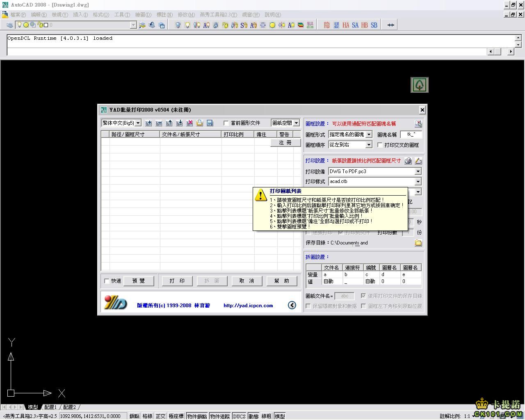Open the AutoCAD layer selection dropdown
The image size is (525, 420).
[x=133, y=25]
